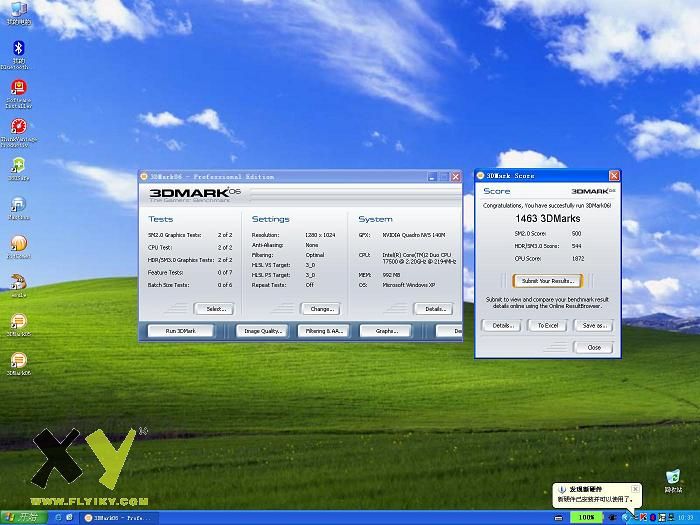Click the Run 3DMark button
Screen dimensions: 700x525
(x=181, y=331)
